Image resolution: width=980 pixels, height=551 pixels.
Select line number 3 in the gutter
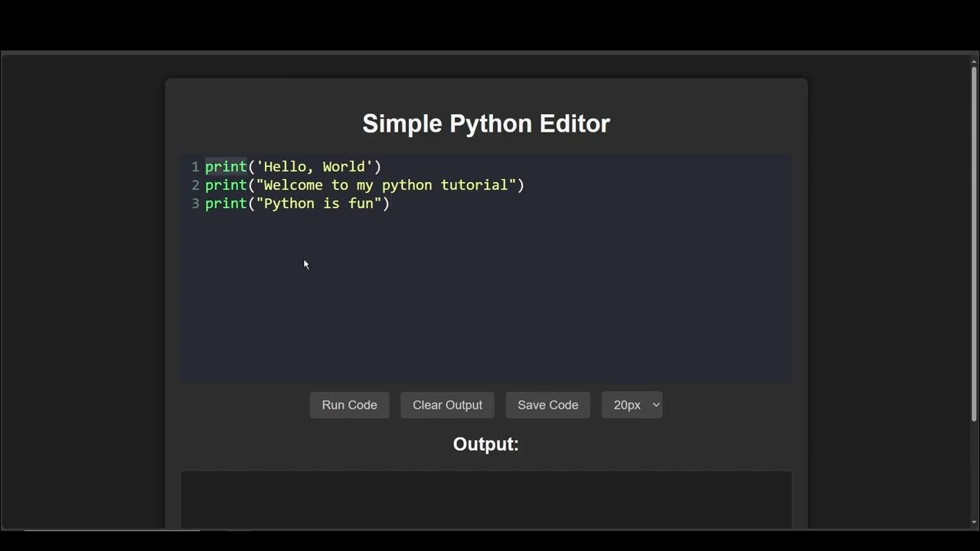195,204
